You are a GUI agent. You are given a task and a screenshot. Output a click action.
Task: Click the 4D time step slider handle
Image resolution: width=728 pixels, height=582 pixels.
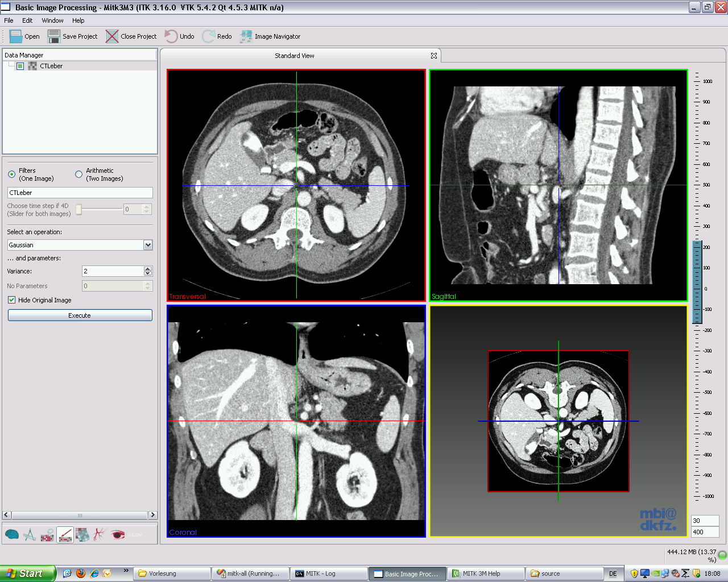[79, 209]
